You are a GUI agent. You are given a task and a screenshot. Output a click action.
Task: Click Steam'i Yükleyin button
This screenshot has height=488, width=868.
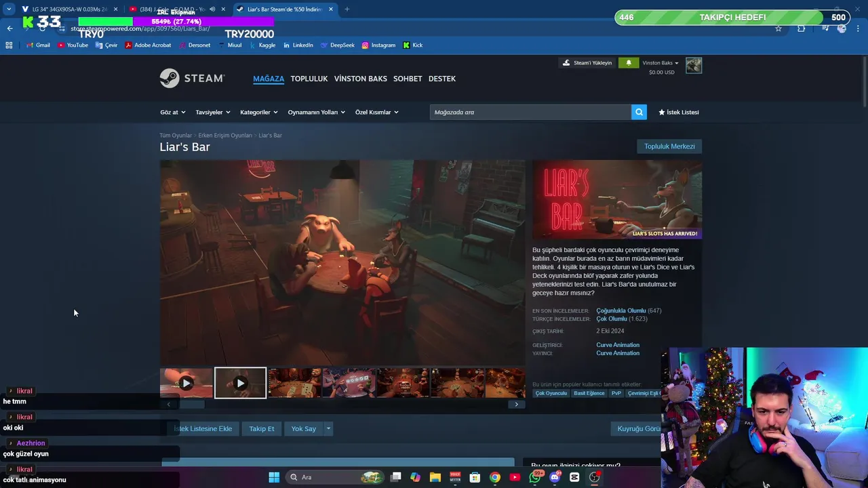[587, 63]
